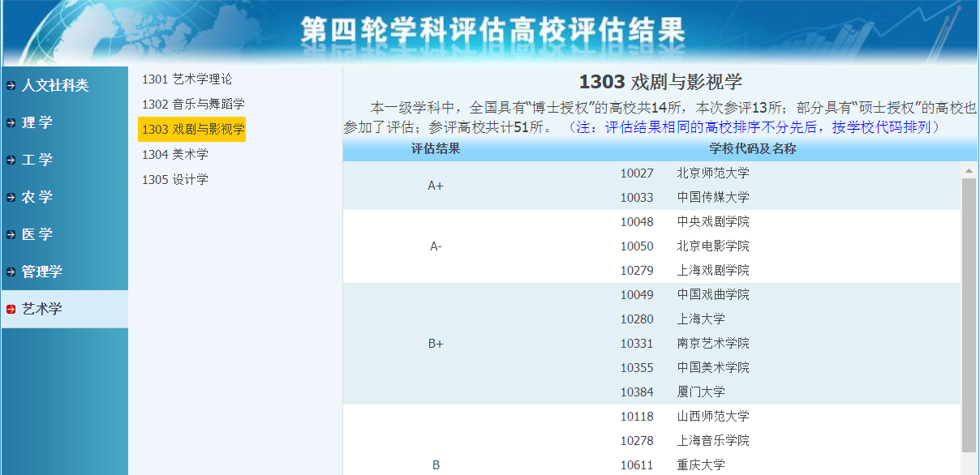Viewport: 980px width, 475px height.
Task: Click school code 10279
Action: click(637, 271)
